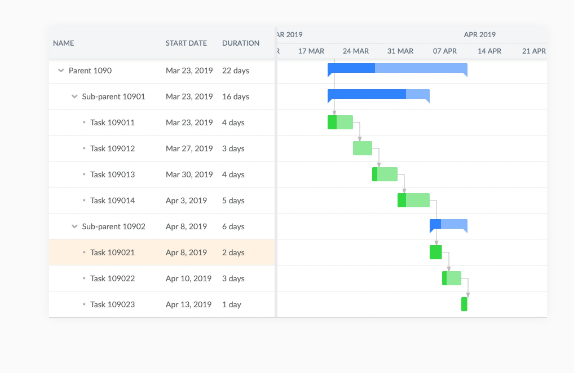
Task: Select the Task 109021 solid green bar
Action: (436, 252)
